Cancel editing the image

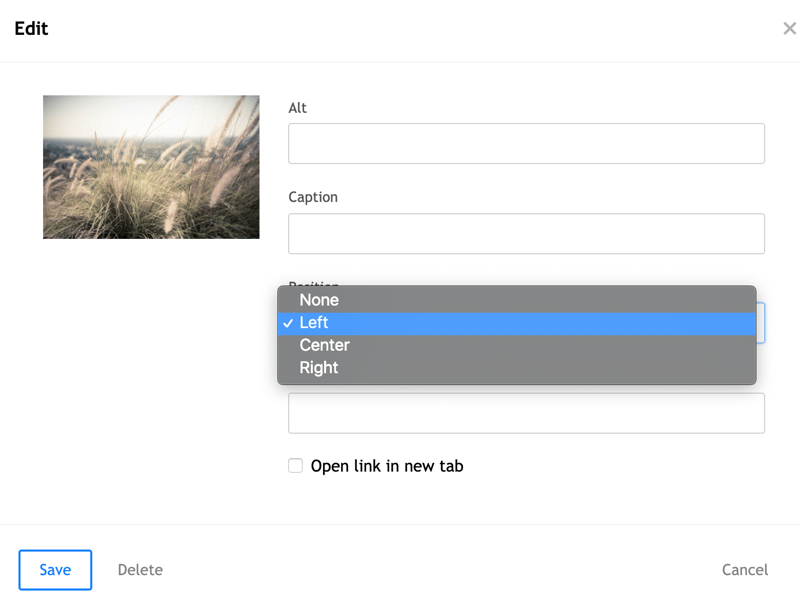[x=745, y=570]
